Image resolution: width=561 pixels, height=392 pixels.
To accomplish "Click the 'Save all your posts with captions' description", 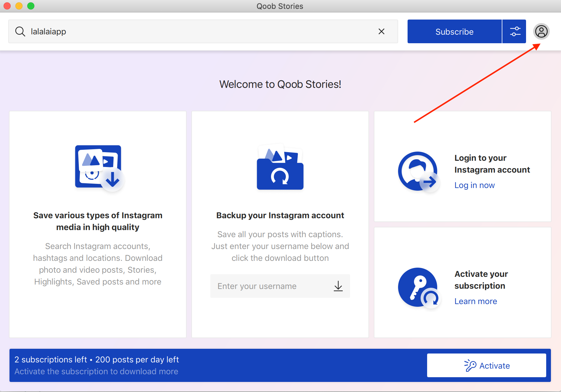I will [280, 246].
